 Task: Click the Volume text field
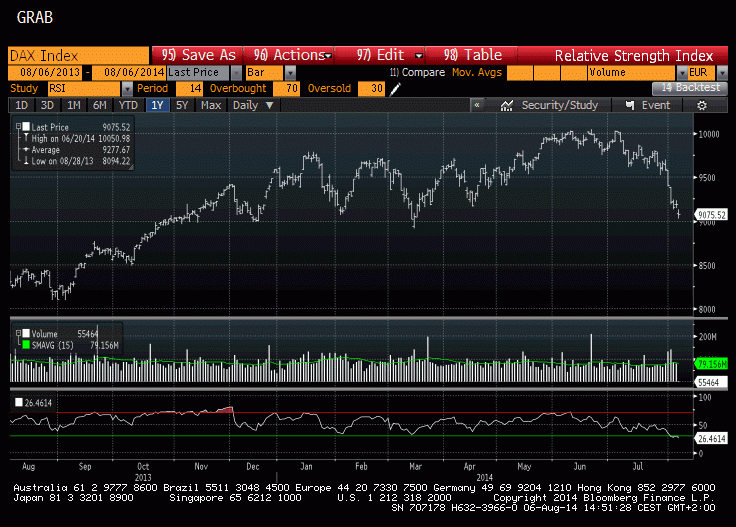pos(632,73)
